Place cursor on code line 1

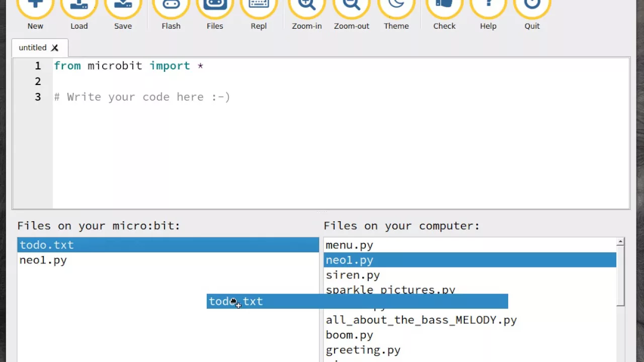[x=341, y=66]
